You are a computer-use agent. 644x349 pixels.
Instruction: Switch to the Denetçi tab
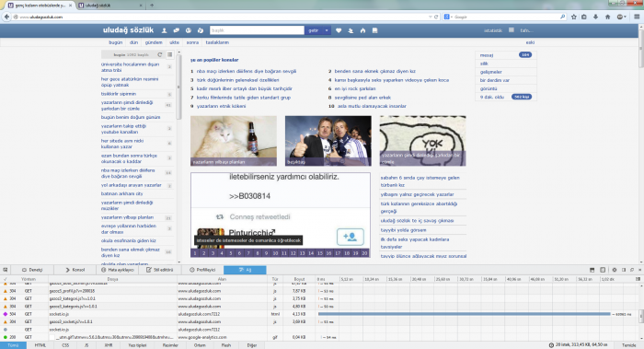[32, 270]
